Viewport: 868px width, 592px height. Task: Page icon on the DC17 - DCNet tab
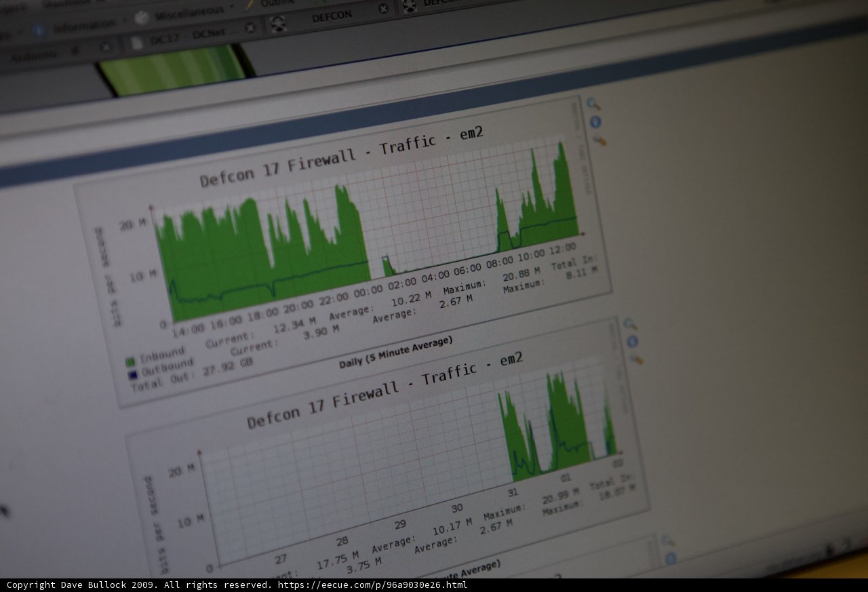pos(137,43)
